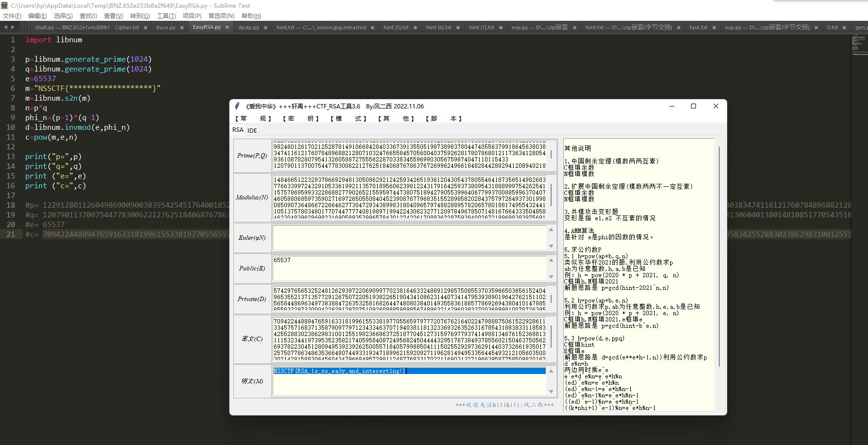Close the Cipher.txt tab
Image resolution: width=868 pixels, height=445 pixels.
[145, 28]
